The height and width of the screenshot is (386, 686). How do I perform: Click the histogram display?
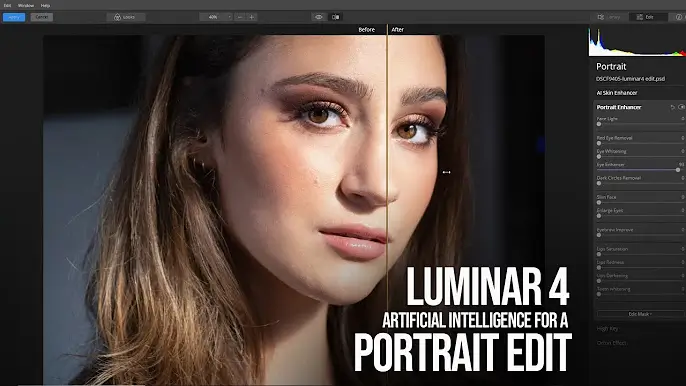(637, 42)
